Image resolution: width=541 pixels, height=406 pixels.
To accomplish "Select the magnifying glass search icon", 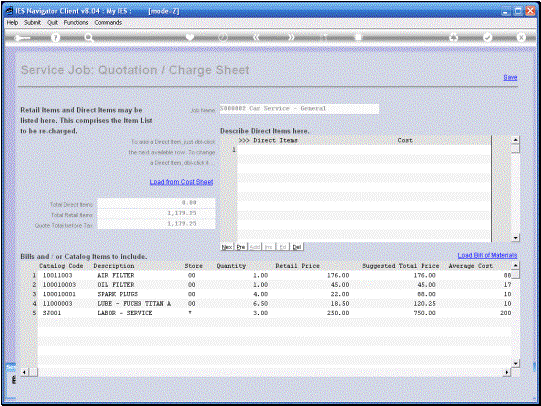I will (x=89, y=38).
